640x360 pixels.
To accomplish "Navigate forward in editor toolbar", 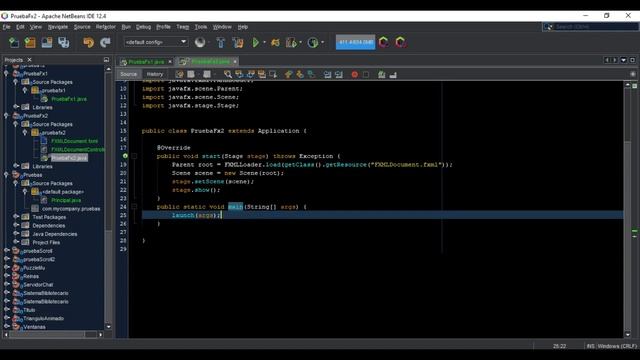I will click(207, 74).
